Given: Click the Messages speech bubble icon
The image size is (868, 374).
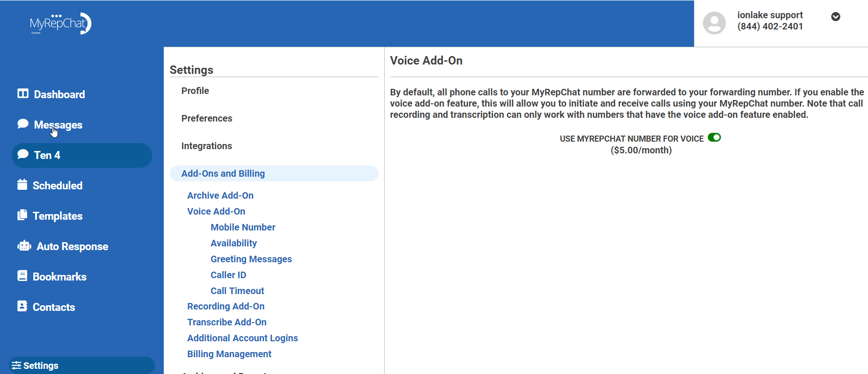Looking at the screenshot, I should [23, 124].
